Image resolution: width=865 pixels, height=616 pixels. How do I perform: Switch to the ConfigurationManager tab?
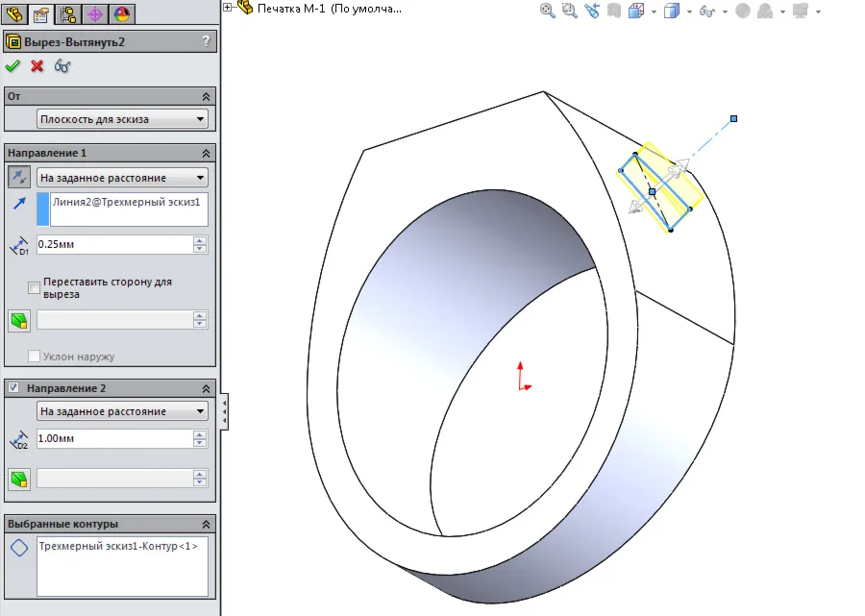(68, 13)
